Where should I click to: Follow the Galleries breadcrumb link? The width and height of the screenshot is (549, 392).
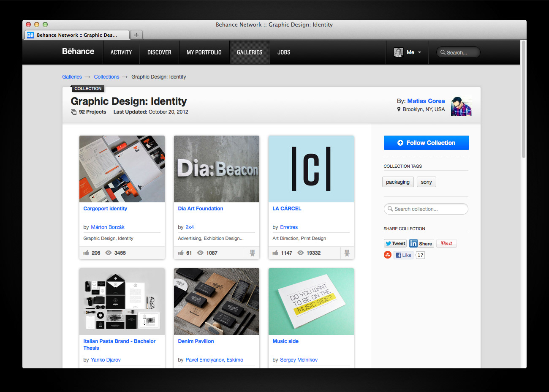pos(72,77)
